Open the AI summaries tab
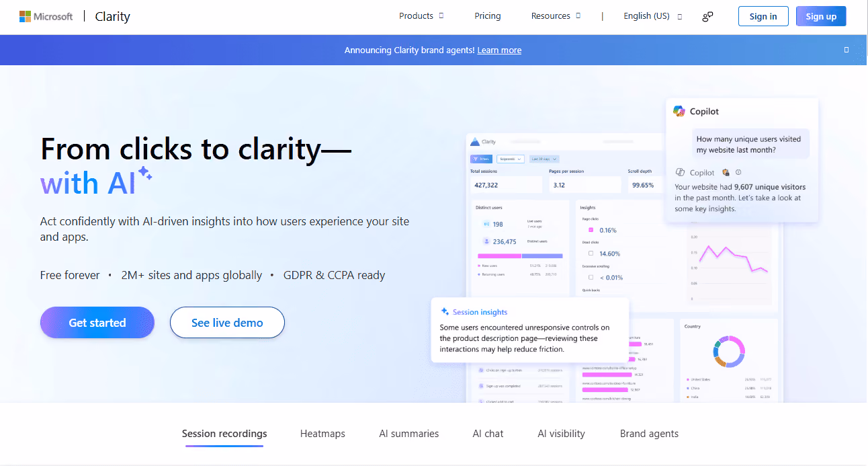This screenshot has height=466, width=868. (x=409, y=434)
